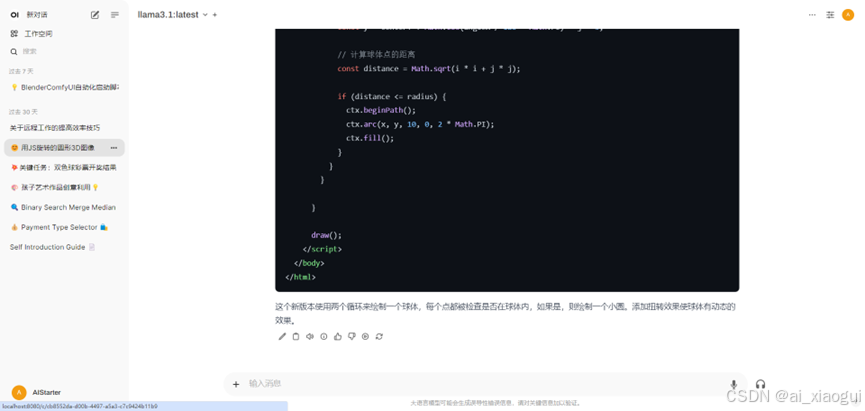Open the Self Introduction Guide chat
Viewport: 865px width, 411px height.
pyautogui.click(x=65, y=247)
